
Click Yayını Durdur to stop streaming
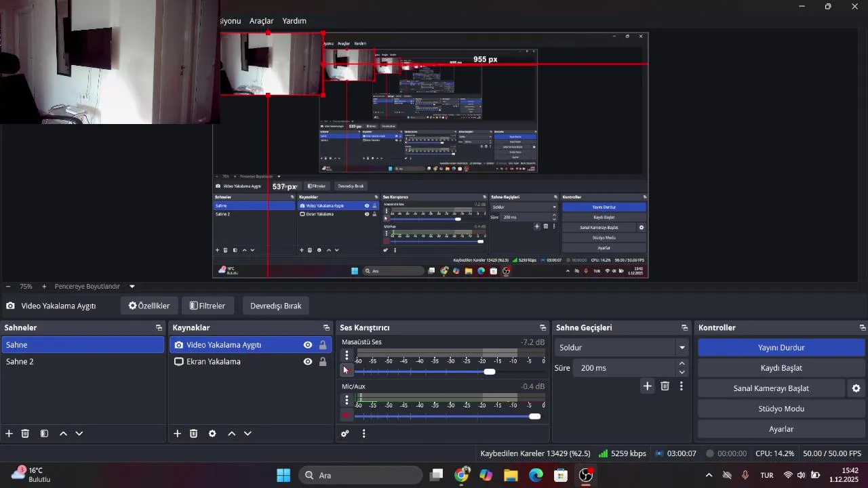pos(781,348)
